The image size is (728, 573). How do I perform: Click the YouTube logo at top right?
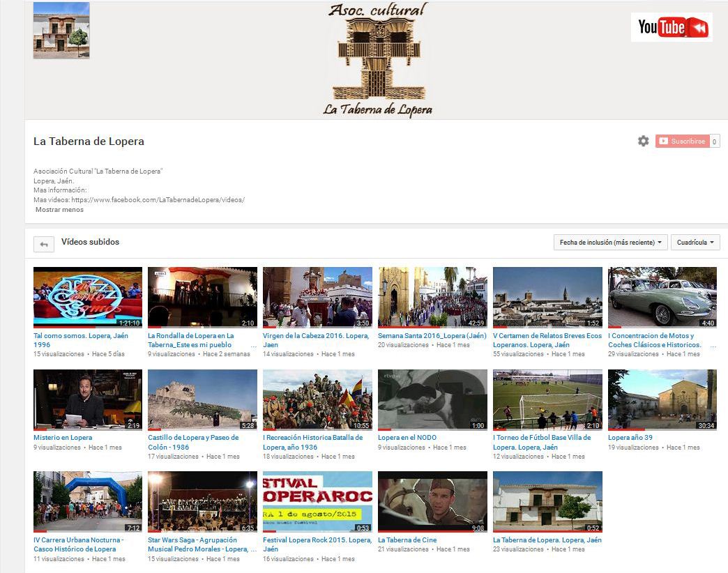(671, 26)
